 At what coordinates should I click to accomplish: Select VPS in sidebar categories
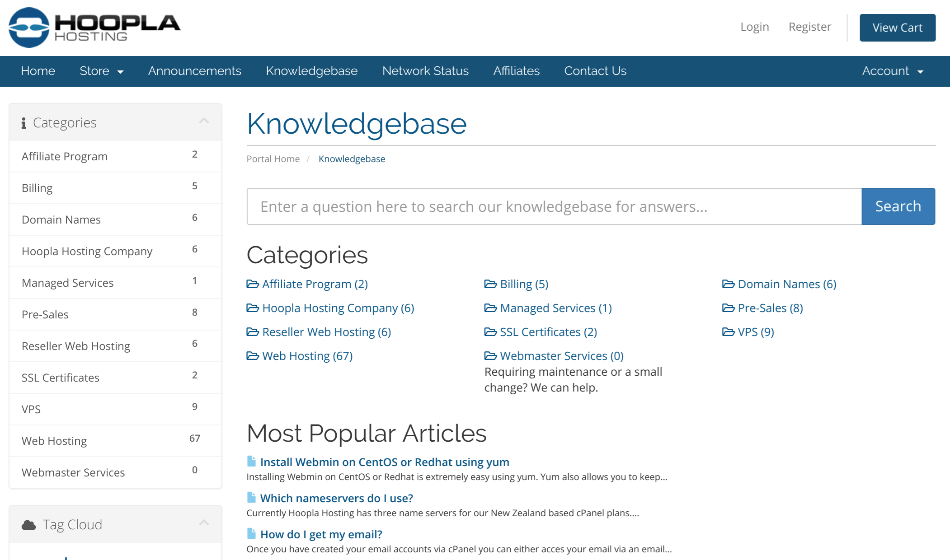point(115,409)
